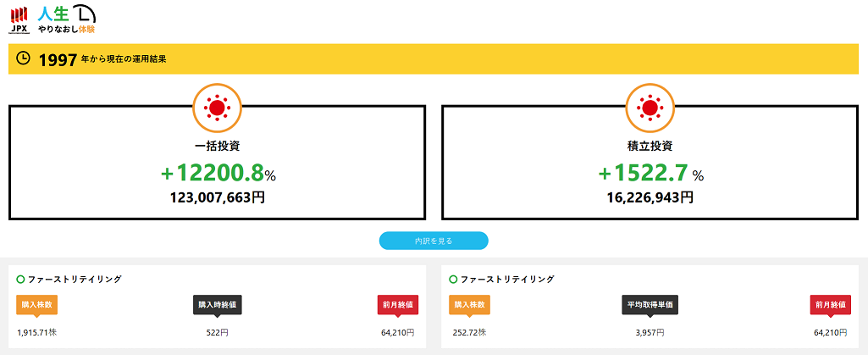The width and height of the screenshot is (868, 355).
Task: Select the 一括投資 heading
Action: pos(218,146)
